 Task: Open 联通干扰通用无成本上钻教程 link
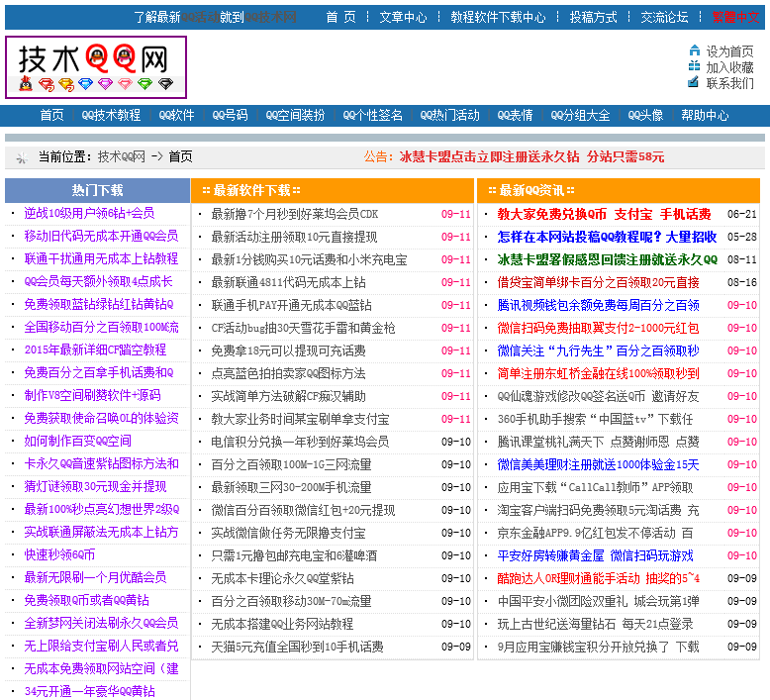(101, 258)
